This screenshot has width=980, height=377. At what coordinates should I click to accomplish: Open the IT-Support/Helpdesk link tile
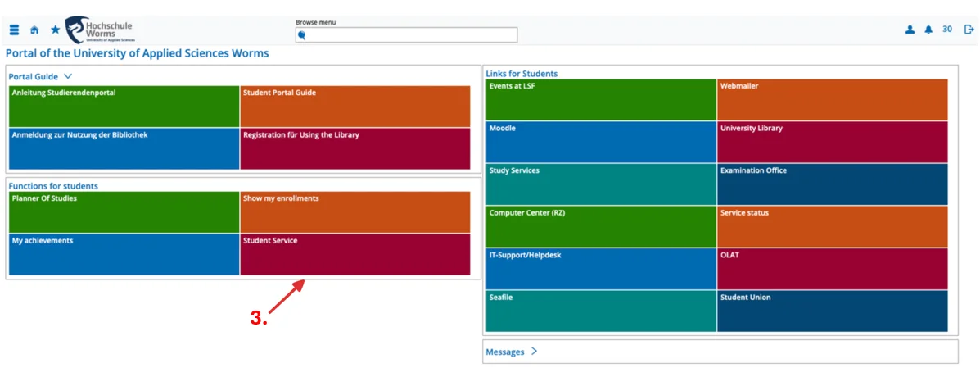pos(601,269)
